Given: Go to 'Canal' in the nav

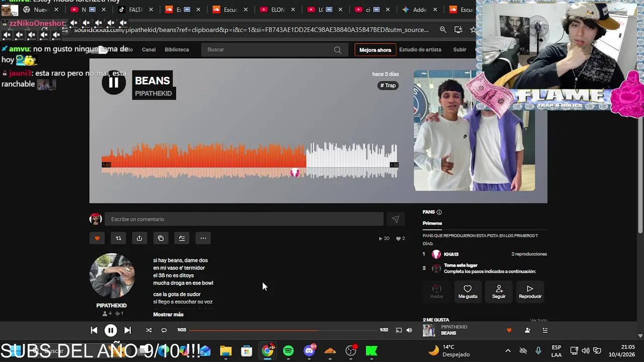Looking at the screenshot, I should pyautogui.click(x=148, y=50).
